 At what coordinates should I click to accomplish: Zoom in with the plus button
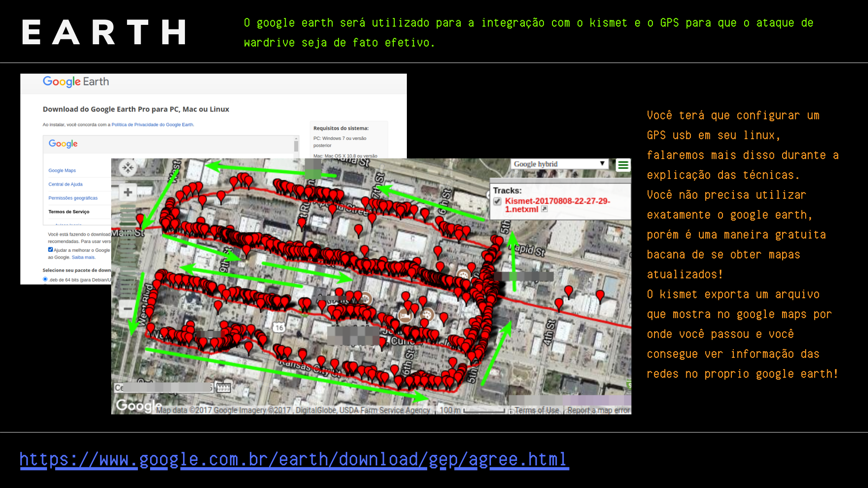(128, 192)
